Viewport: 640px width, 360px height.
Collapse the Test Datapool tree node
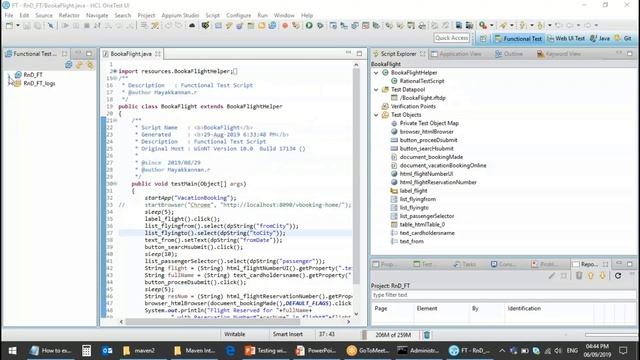point(376,89)
